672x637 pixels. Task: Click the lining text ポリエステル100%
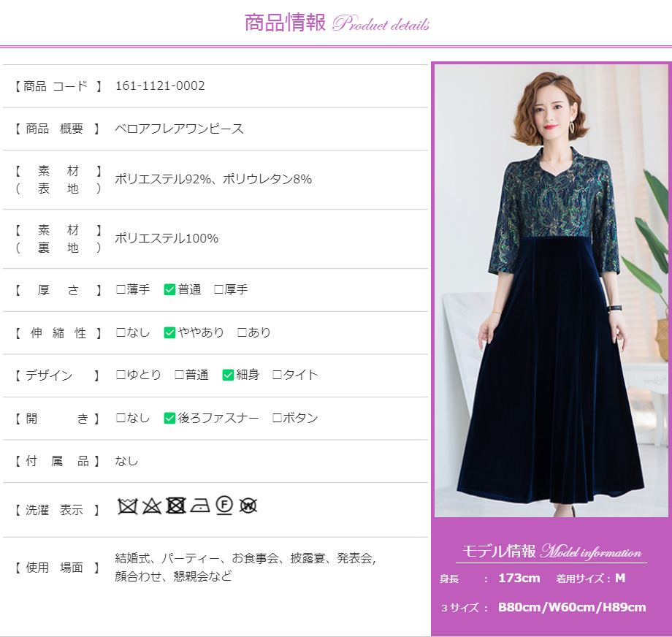pos(167,238)
